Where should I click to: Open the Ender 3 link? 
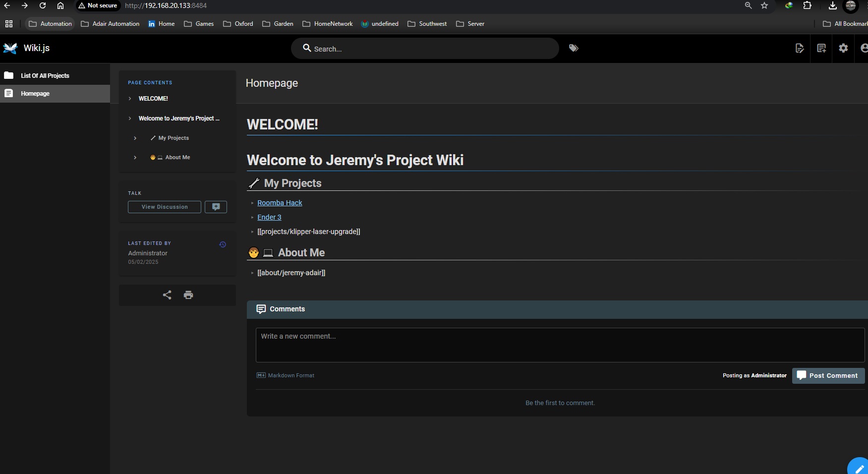(x=269, y=217)
